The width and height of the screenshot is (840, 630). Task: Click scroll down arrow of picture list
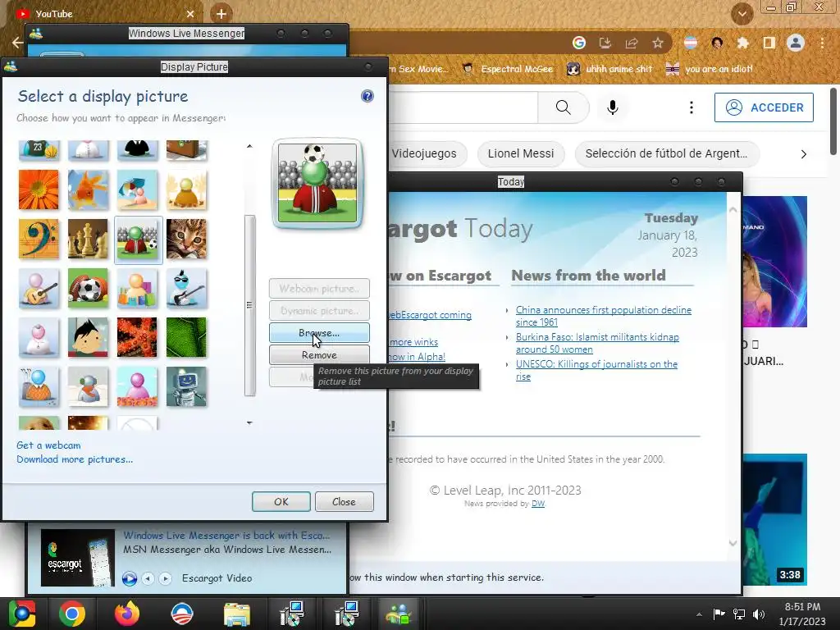pyautogui.click(x=249, y=422)
